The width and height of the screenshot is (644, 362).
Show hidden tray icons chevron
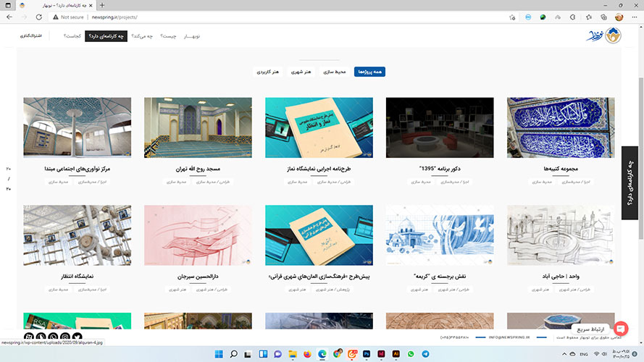point(564,354)
